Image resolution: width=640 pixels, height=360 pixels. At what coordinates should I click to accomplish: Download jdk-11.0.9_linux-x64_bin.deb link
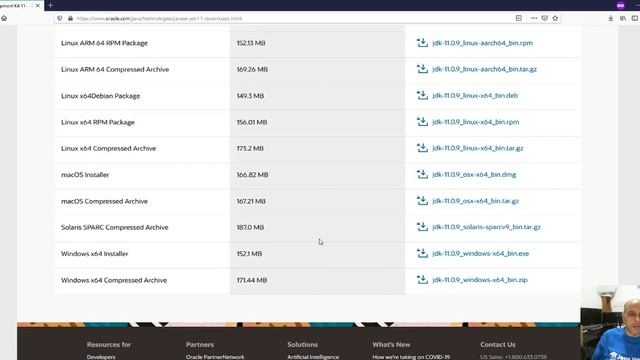(x=475, y=96)
